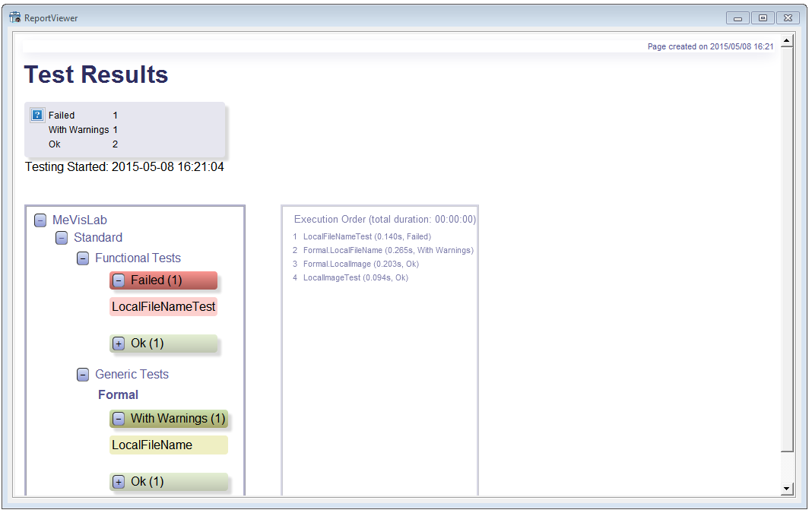This screenshot has width=812, height=513.
Task: Open the LocalFileName warning result
Action: (x=152, y=445)
